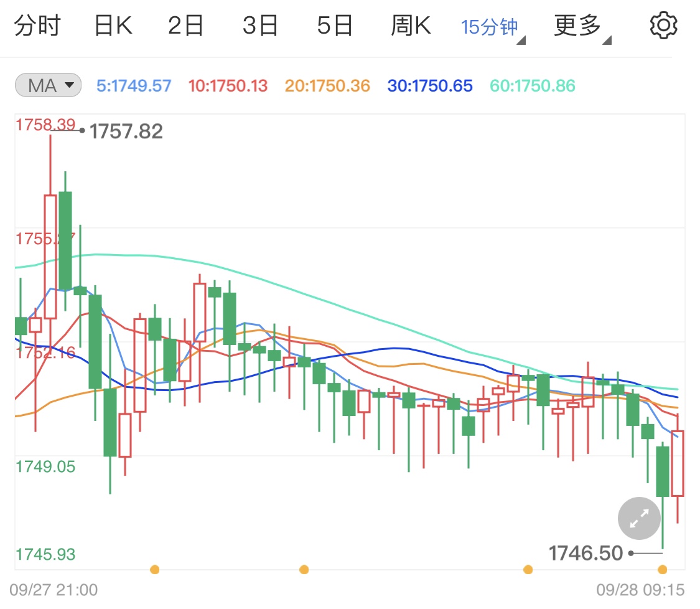
Task: Click the y-axis label 1752.16
Action: [x=45, y=353]
